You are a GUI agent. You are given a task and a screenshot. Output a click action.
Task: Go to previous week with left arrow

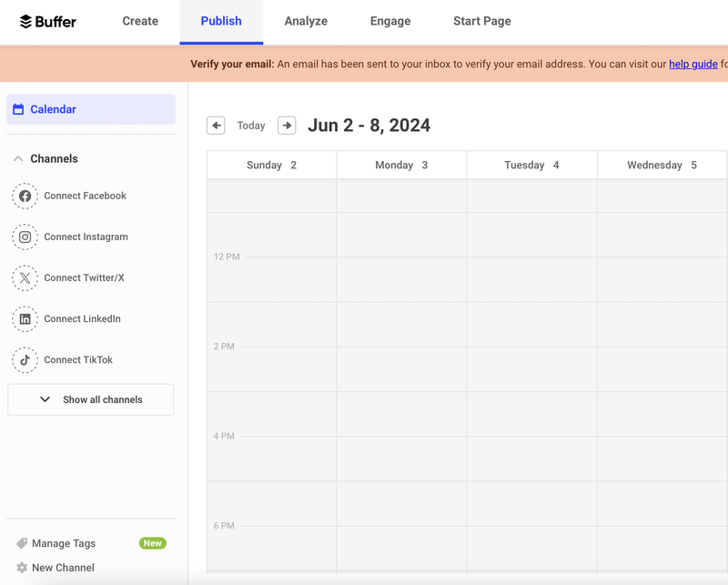[x=216, y=126]
